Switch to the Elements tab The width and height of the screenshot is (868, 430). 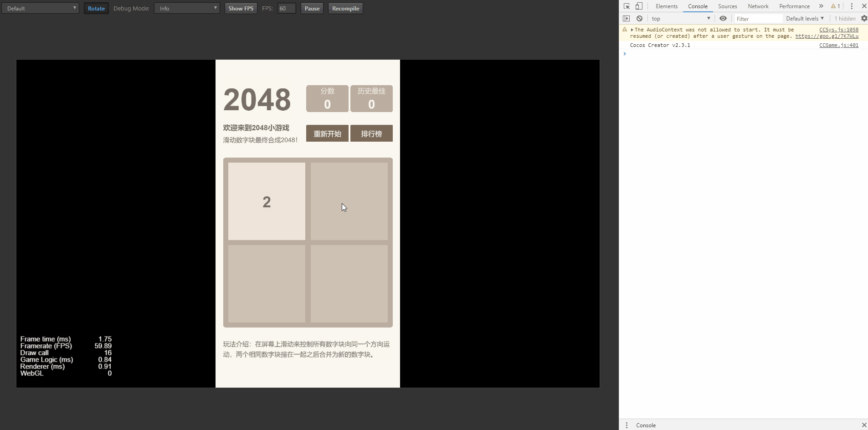[x=667, y=6]
